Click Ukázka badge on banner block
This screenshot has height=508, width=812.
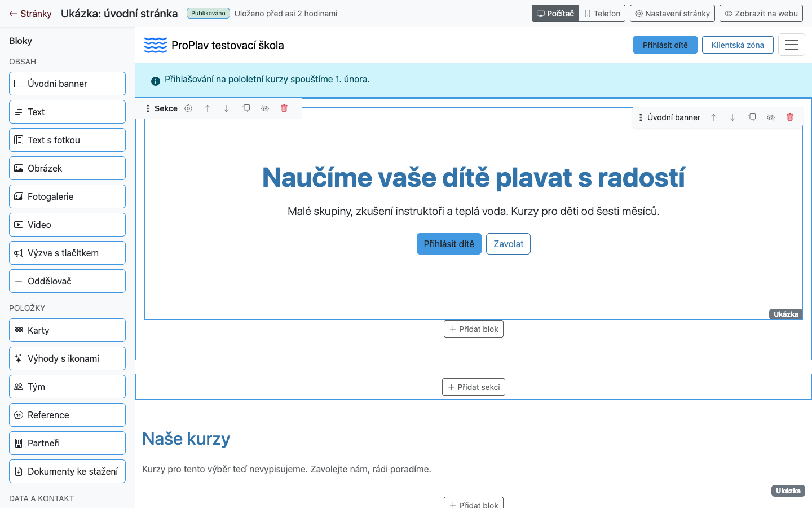pos(786,314)
